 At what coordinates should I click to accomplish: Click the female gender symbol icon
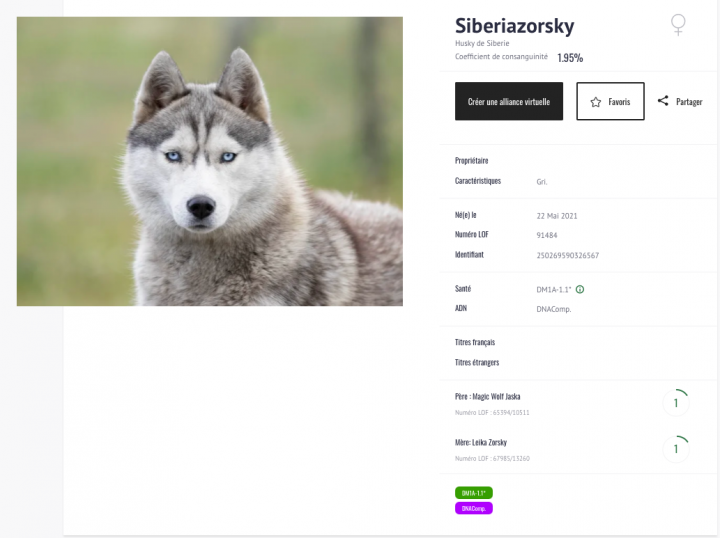pos(678,26)
